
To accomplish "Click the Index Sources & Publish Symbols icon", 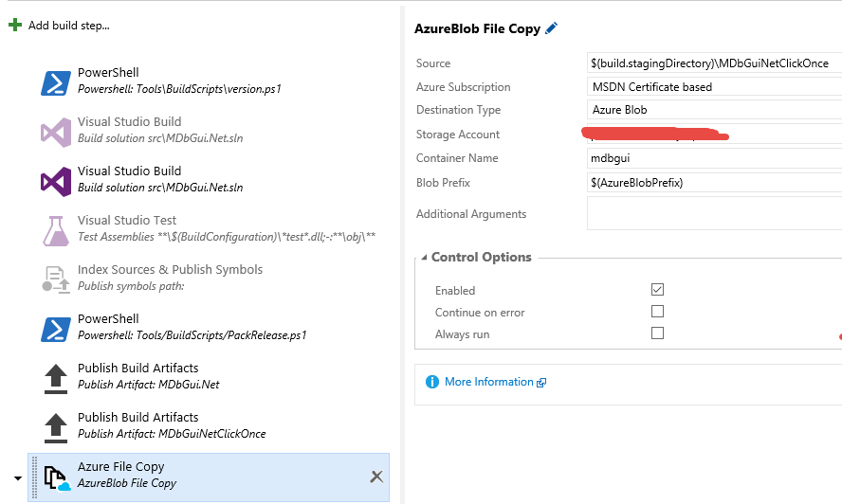I will 56,279.
